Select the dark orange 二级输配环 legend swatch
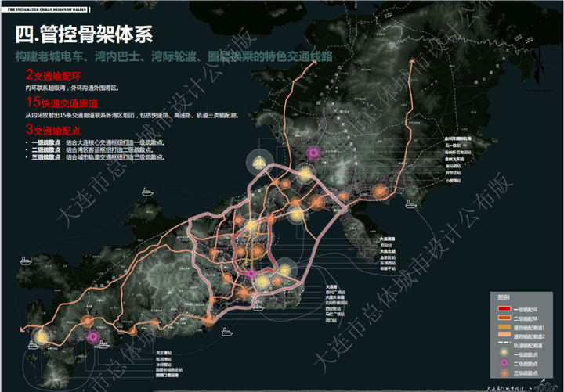The height and width of the screenshot is (392, 564). click(504, 318)
